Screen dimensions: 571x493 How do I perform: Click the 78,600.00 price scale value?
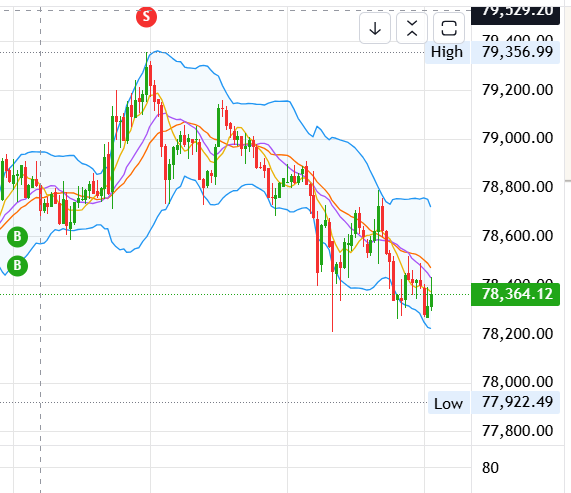(x=517, y=236)
